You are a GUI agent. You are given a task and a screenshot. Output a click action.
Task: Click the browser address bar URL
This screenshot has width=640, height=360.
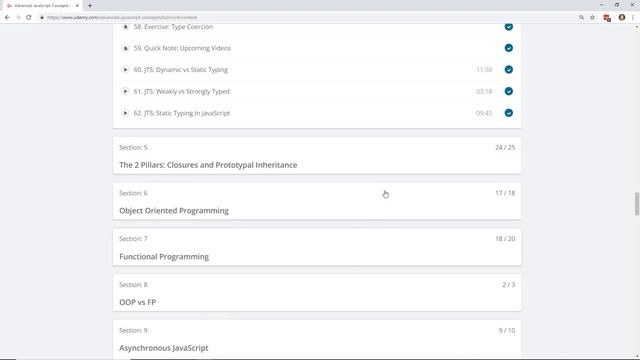click(x=122, y=18)
